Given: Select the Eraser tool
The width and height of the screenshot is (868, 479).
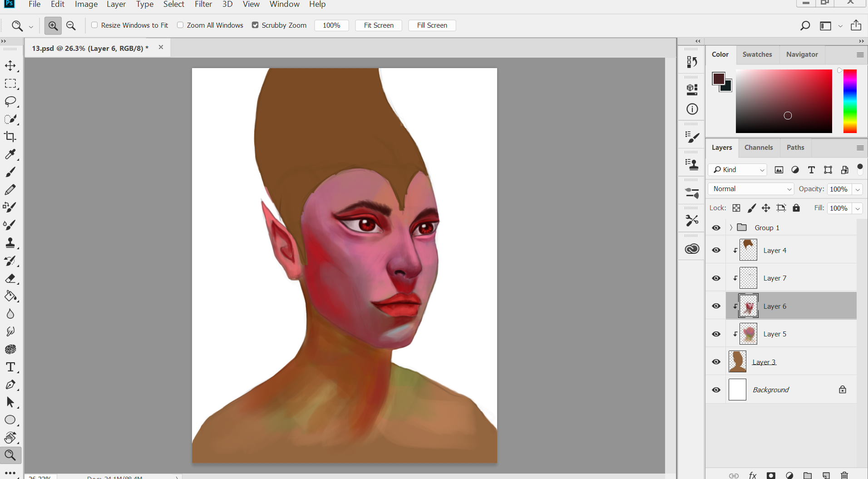Looking at the screenshot, I should pos(10,278).
